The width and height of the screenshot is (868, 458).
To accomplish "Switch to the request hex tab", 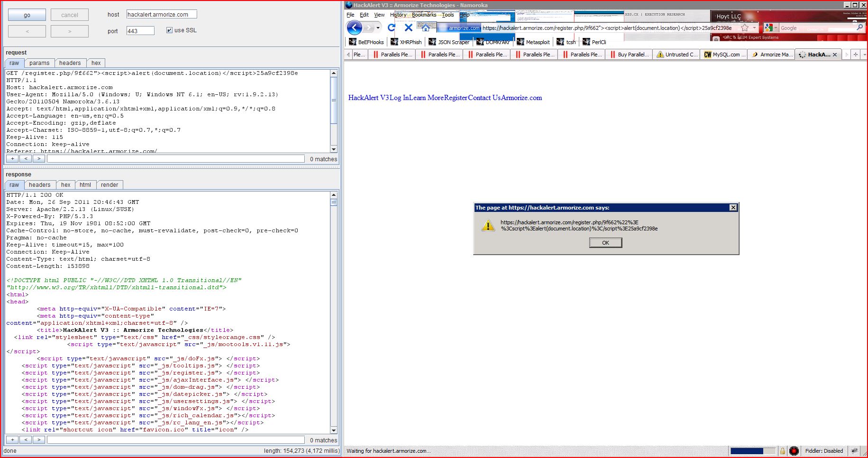I will point(96,63).
